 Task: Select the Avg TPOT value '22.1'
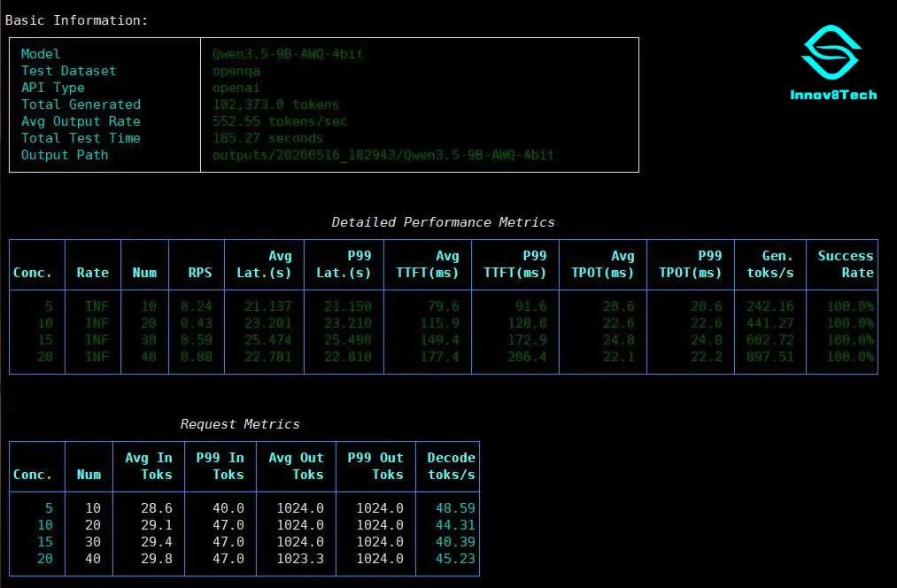pyautogui.click(x=618, y=357)
